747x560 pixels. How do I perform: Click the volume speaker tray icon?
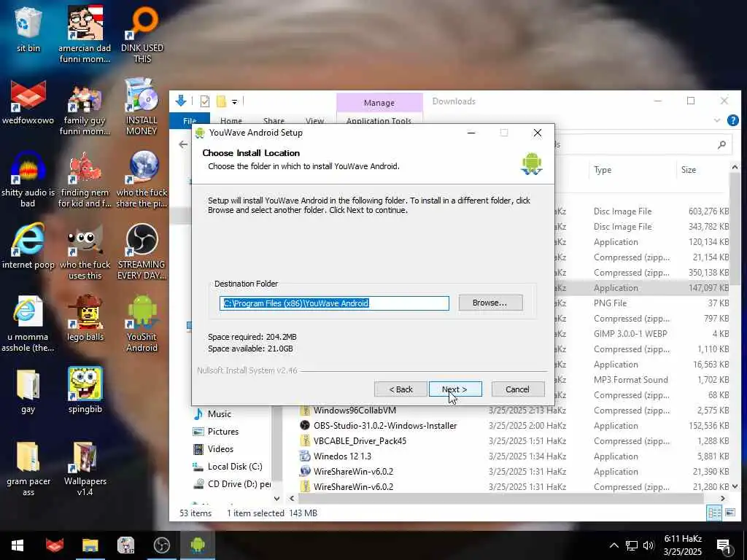point(649,545)
